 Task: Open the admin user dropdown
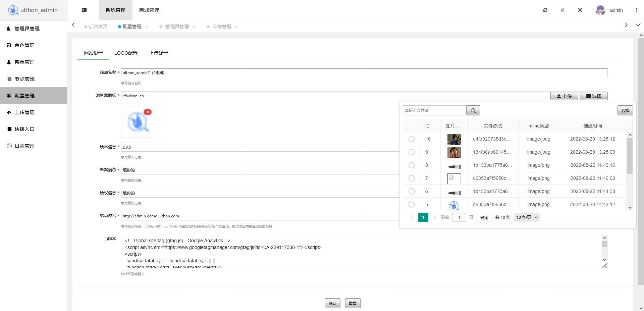(616, 10)
